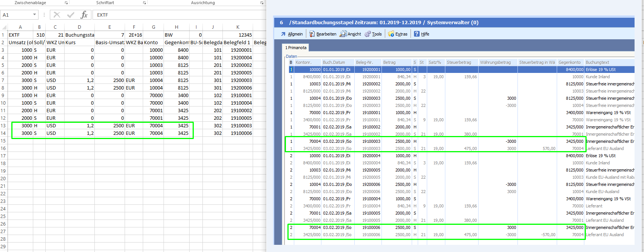Viewport: 644px width, 252px height.
Task: Expand the Name Box dropdown arrow
Action: (34, 15)
